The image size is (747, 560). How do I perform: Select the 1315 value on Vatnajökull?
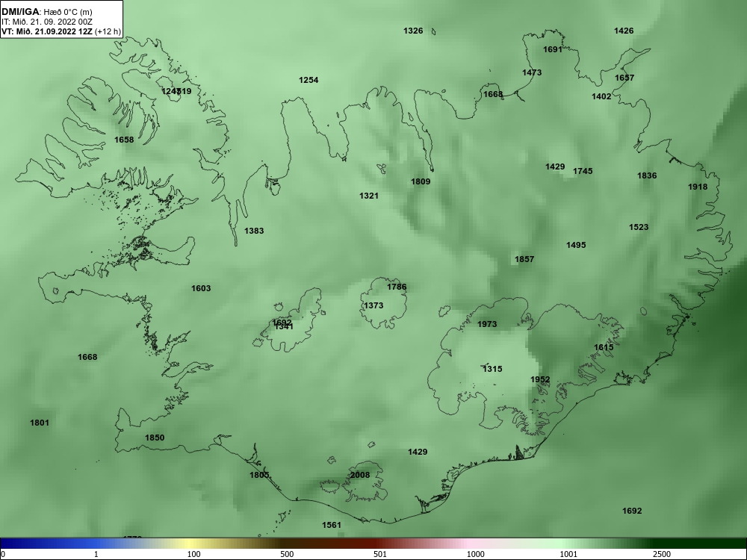point(492,369)
